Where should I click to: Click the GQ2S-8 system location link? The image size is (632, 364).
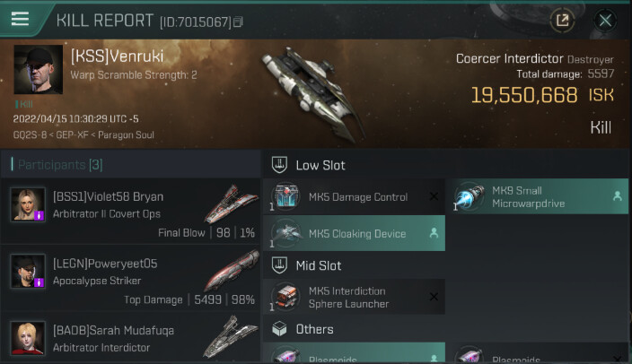[30, 134]
